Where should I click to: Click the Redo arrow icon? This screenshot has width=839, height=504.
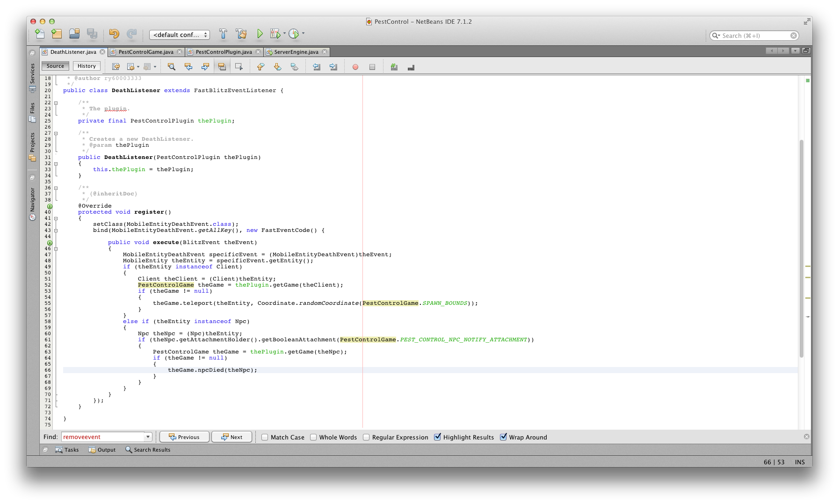[132, 34]
